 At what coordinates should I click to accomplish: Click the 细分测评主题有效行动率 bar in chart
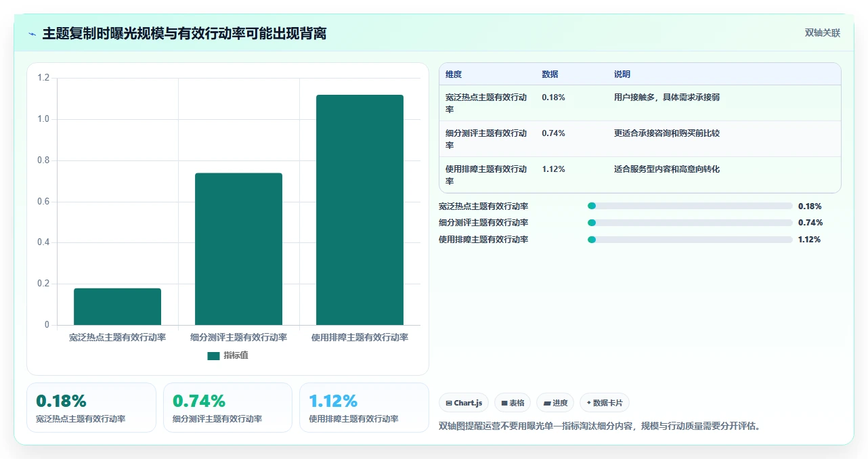coord(238,249)
